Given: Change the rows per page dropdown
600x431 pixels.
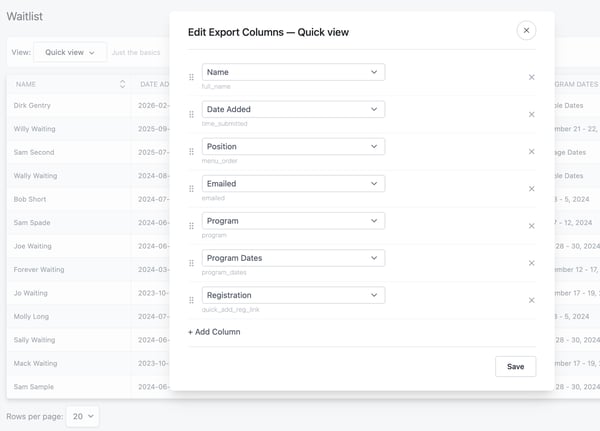Looking at the screenshot, I should (82, 416).
